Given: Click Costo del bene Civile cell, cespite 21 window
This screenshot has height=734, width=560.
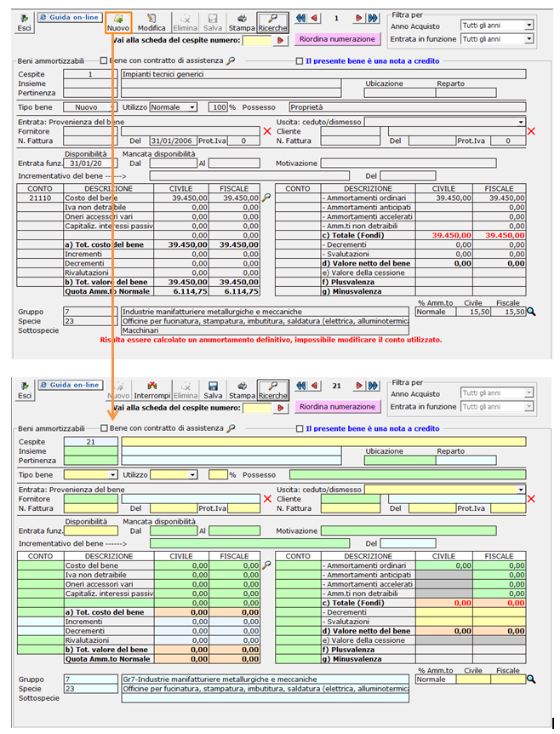Looking at the screenshot, I should coord(181,565).
